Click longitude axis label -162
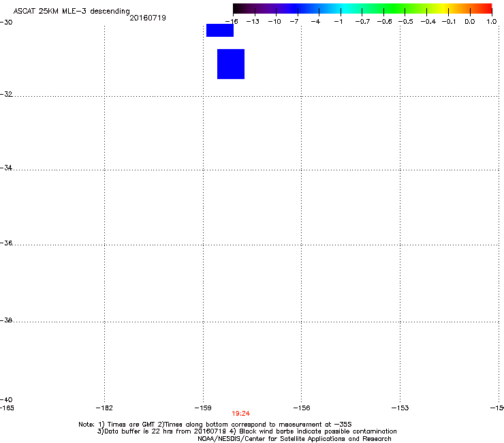The width and height of the screenshot is (504, 443). (104, 408)
